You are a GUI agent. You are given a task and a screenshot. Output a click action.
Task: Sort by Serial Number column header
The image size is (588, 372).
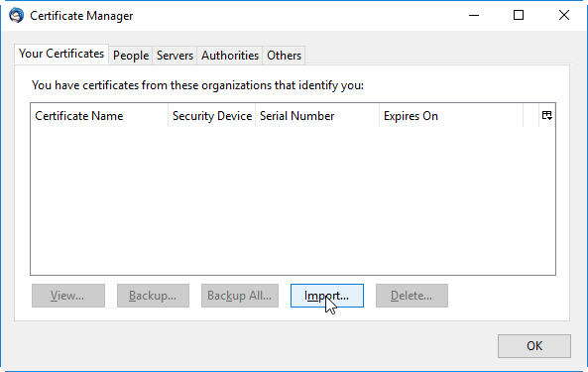point(317,116)
